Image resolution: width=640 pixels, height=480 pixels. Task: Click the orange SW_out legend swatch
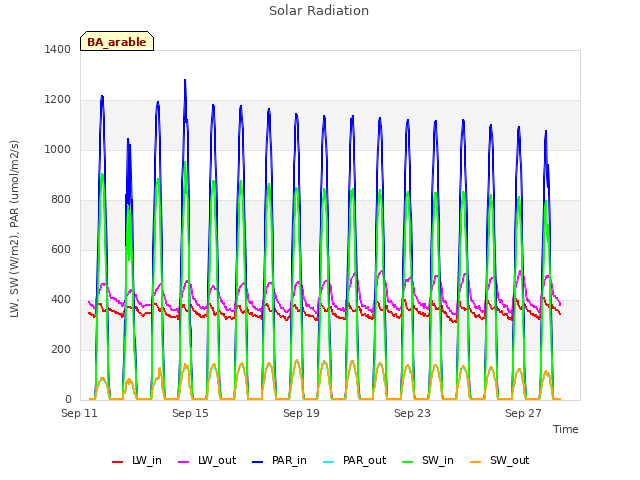pyautogui.click(x=476, y=462)
